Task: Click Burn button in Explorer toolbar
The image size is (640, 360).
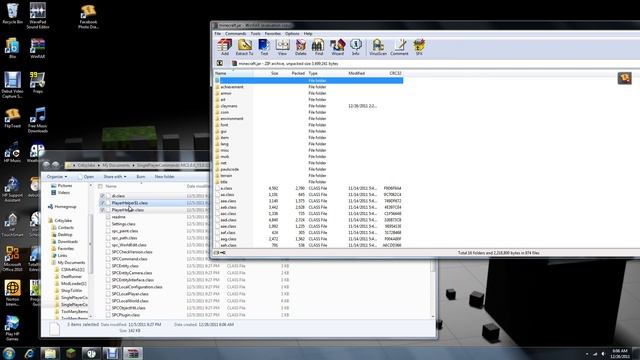Action: click(141, 177)
